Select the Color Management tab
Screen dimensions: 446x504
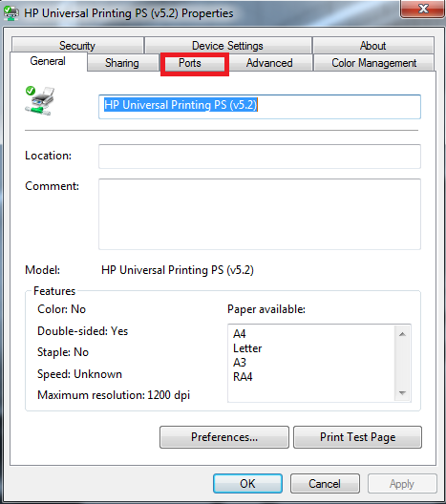pos(374,63)
